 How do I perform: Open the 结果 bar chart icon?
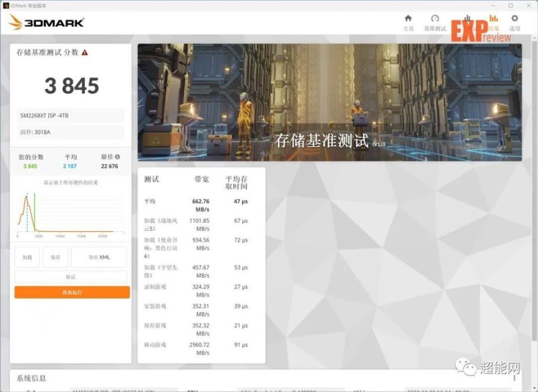click(x=493, y=18)
